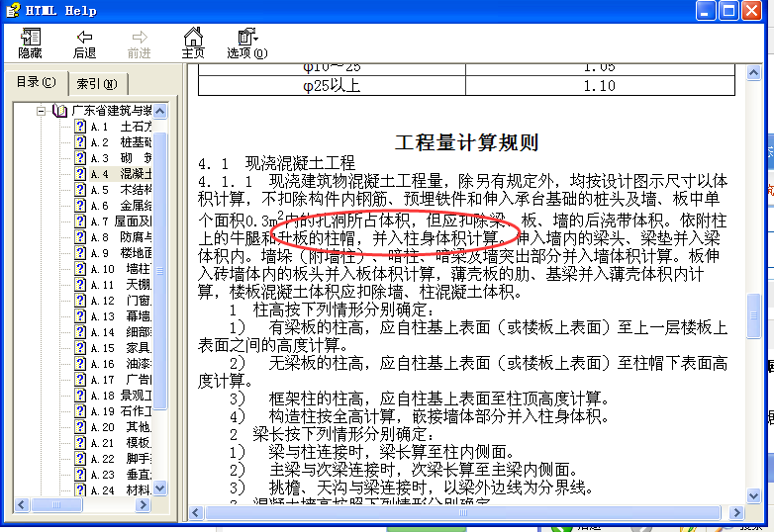774x532 pixels.
Task: Click content pane scroll-down arrow
Action: [753, 495]
